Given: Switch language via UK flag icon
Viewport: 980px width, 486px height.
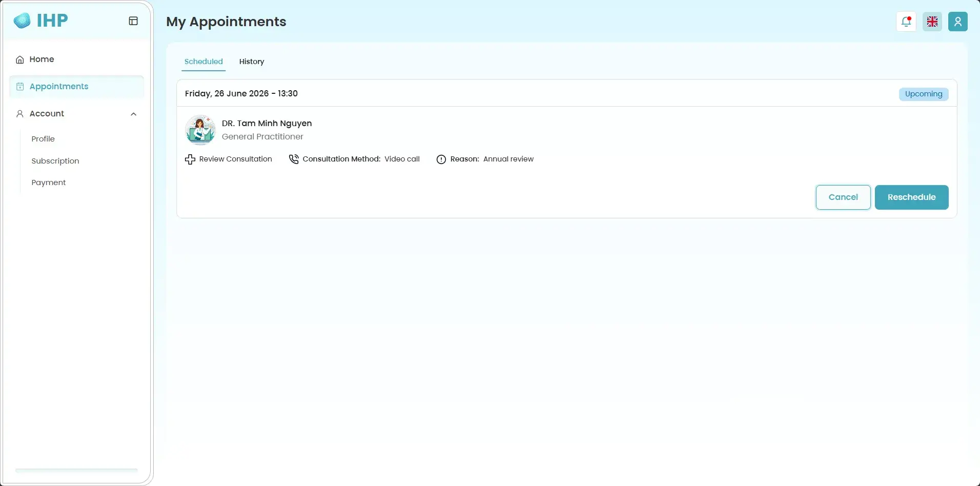Looking at the screenshot, I should [932, 22].
